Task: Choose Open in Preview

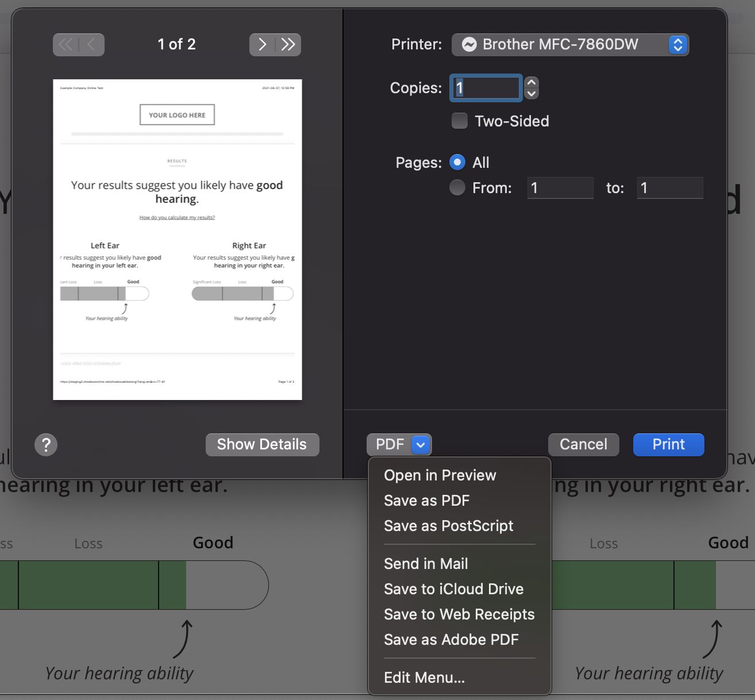Action: (x=459, y=475)
